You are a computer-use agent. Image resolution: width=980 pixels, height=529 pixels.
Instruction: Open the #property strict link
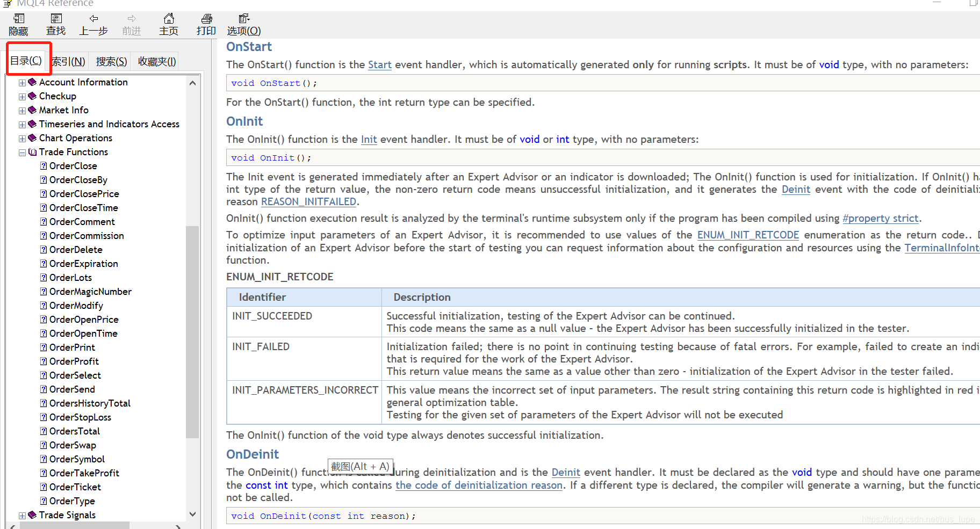881,218
